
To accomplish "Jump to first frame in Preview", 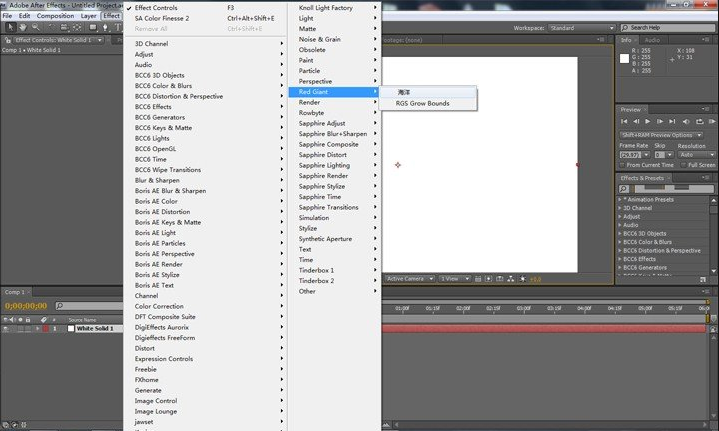I will [625, 121].
